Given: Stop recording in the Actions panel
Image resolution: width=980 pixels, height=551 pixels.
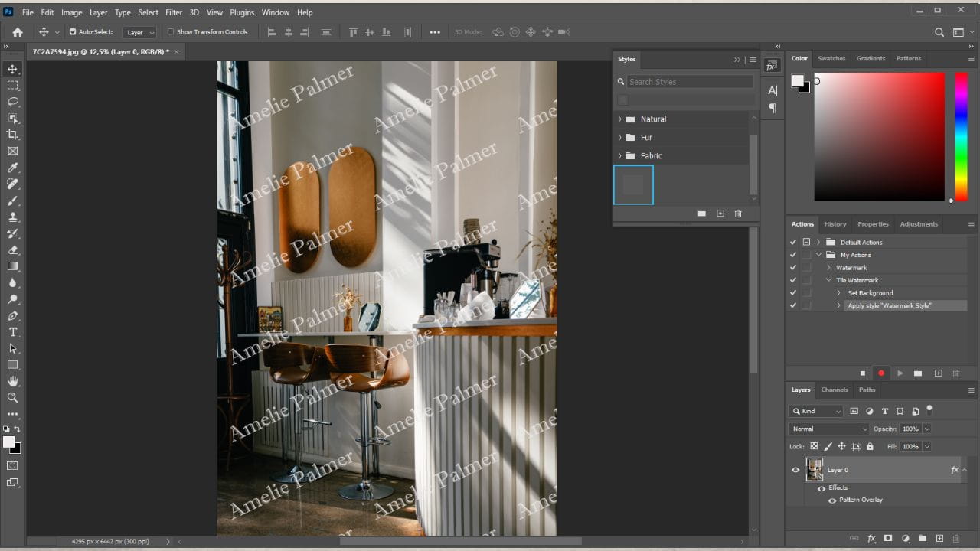Looking at the screenshot, I should 863,373.
